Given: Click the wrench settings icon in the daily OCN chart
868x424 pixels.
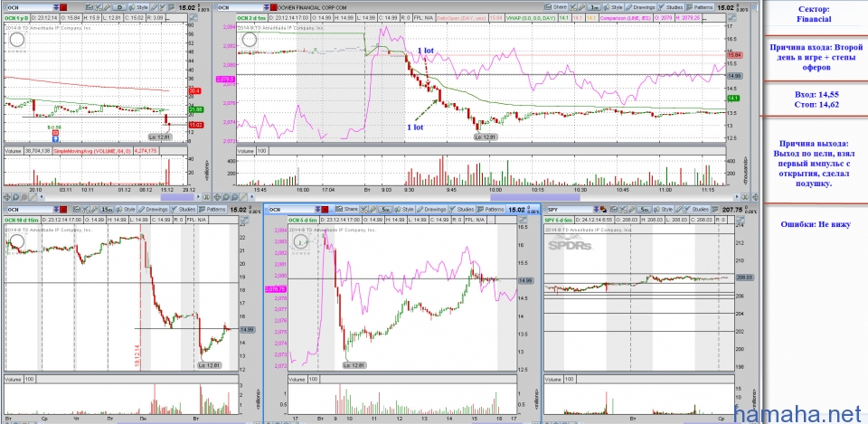Looking at the screenshot, I should [x=107, y=7].
